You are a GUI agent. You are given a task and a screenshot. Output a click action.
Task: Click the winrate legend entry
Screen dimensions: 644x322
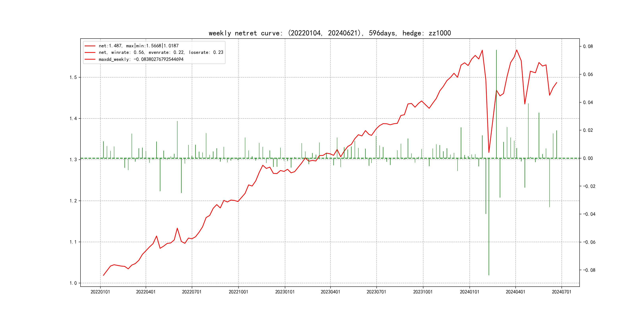pyautogui.click(x=161, y=52)
